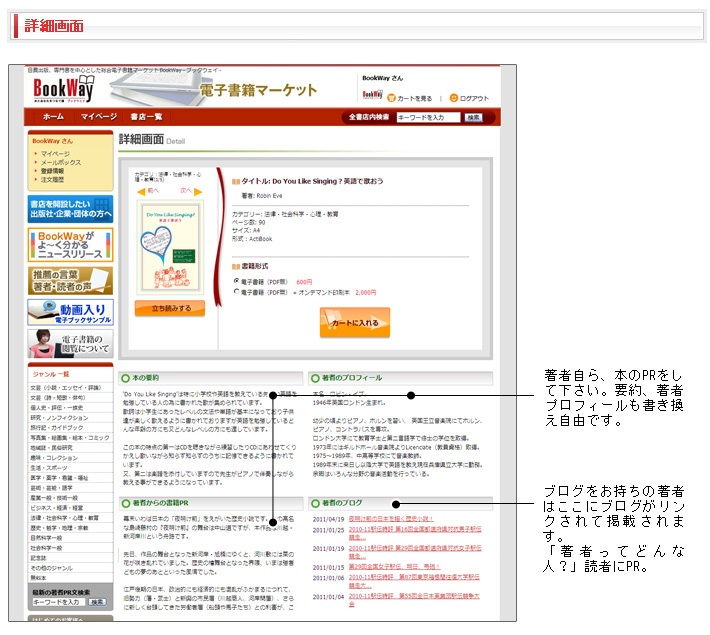
Task: Select the 電子書籍 (PDF版) 600円 radio option
Action: tap(235, 282)
